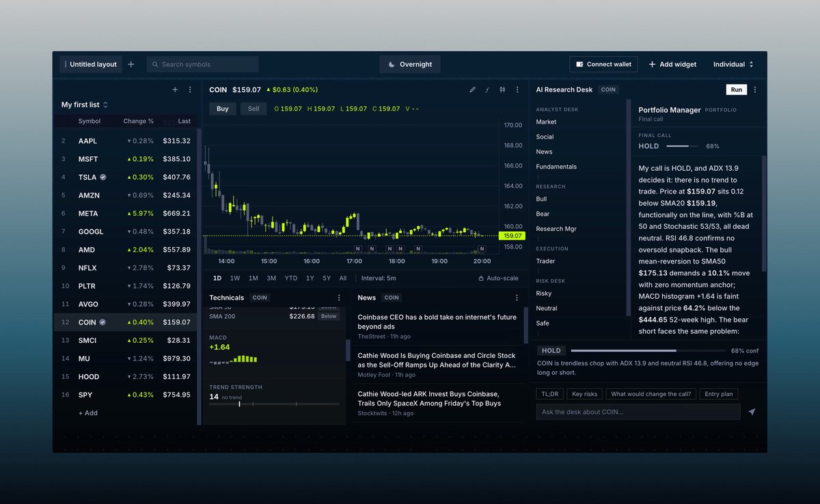Open the News widget three-dot menu

coord(517,298)
